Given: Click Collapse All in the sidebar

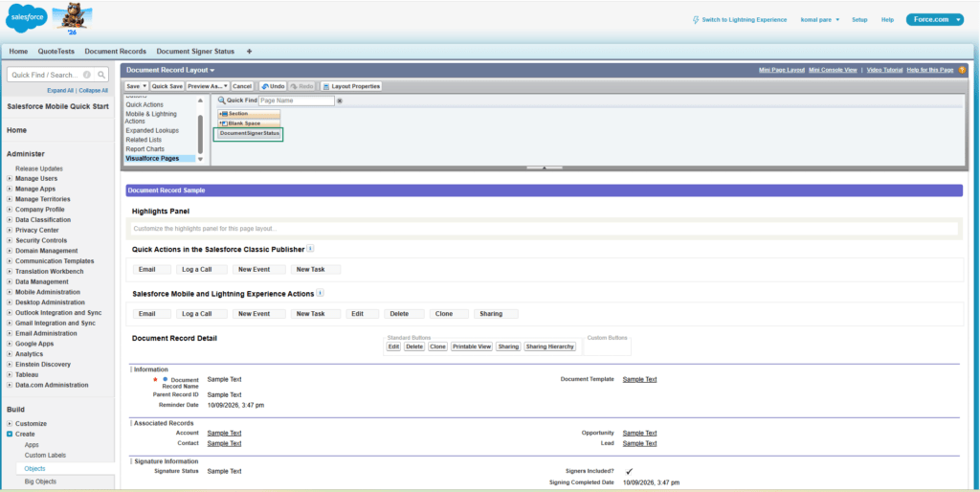Looking at the screenshot, I should click(x=93, y=91).
